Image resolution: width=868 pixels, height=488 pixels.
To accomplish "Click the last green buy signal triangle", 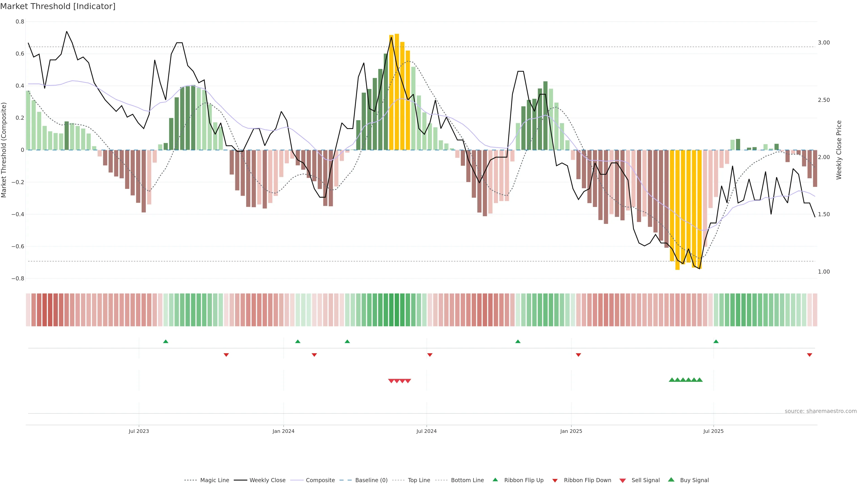I will [700, 380].
